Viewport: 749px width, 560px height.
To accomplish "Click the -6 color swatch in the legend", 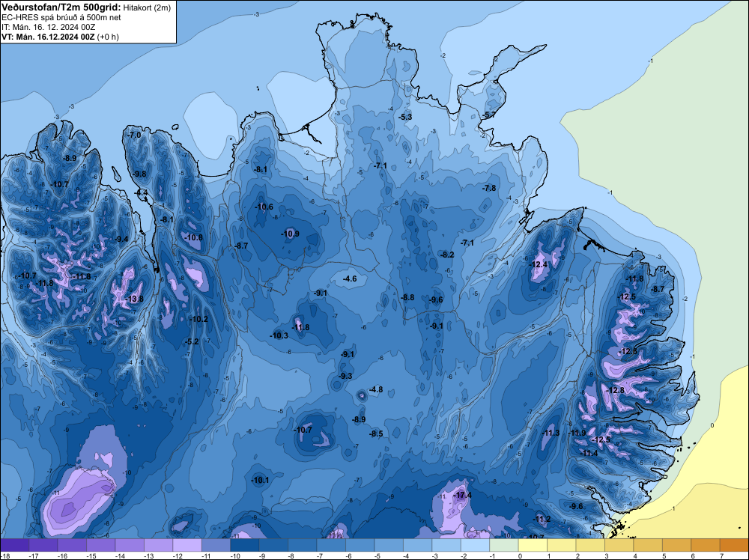I will (360, 545).
